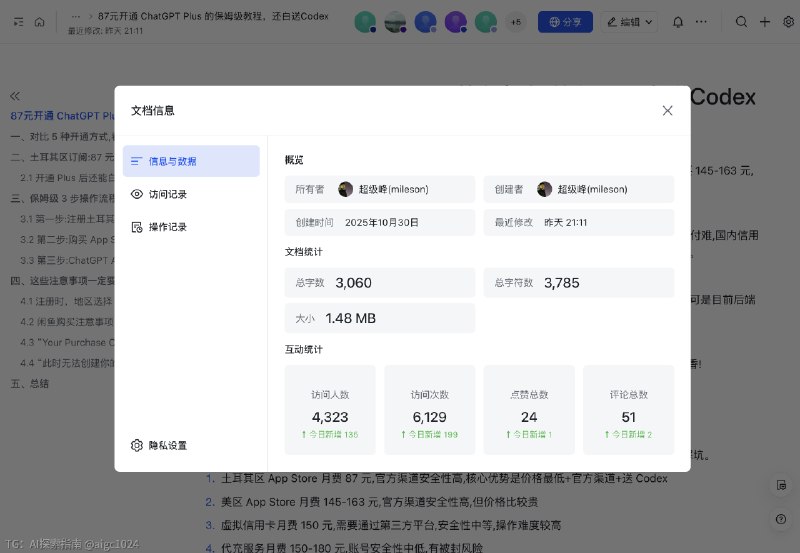Image resolution: width=800 pixels, height=553 pixels.
Task: Collapse the outline with double-chevron icon
Action: click(15, 96)
